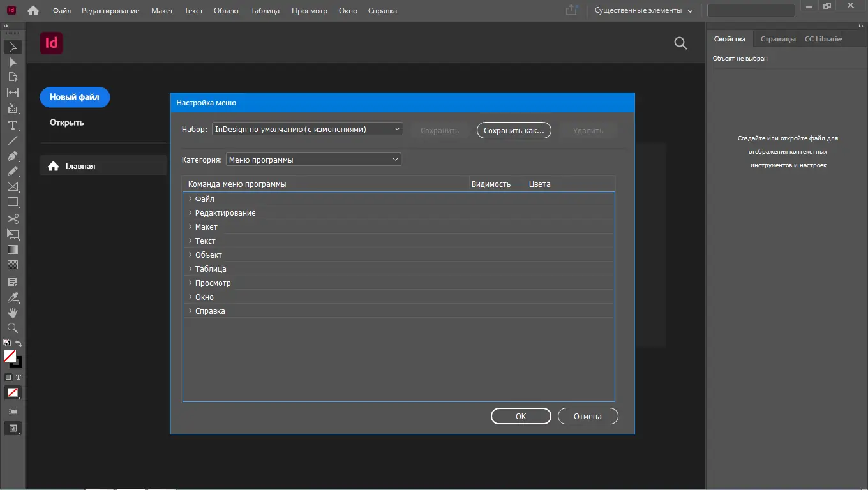Click the Fill color swatch in toolbar
The height and width of the screenshot is (490, 868).
point(10,357)
